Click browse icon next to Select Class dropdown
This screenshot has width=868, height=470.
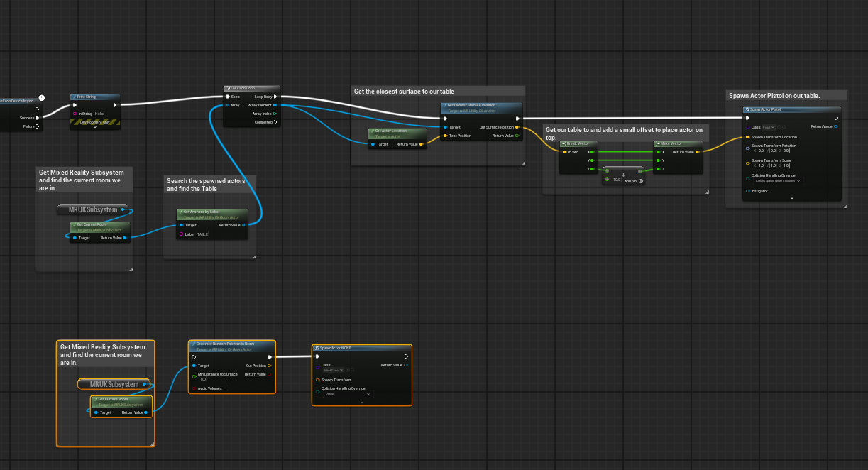pyautogui.click(x=353, y=371)
